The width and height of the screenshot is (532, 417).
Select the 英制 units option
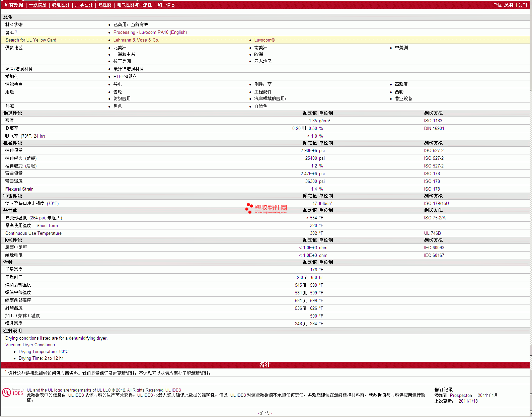click(x=509, y=5)
